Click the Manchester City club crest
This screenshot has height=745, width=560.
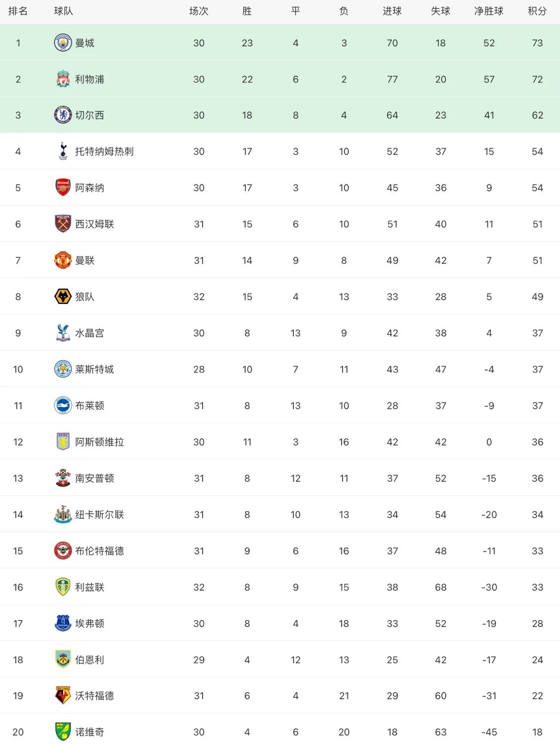[63, 43]
